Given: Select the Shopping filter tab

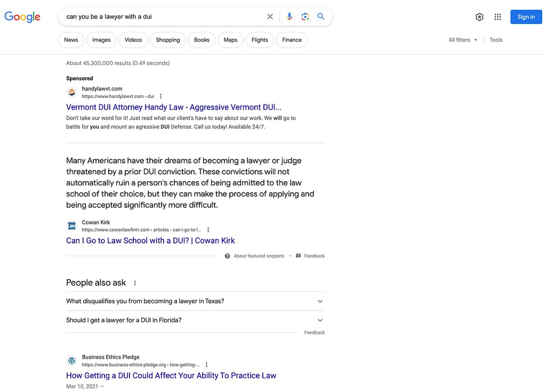Looking at the screenshot, I should [168, 40].
